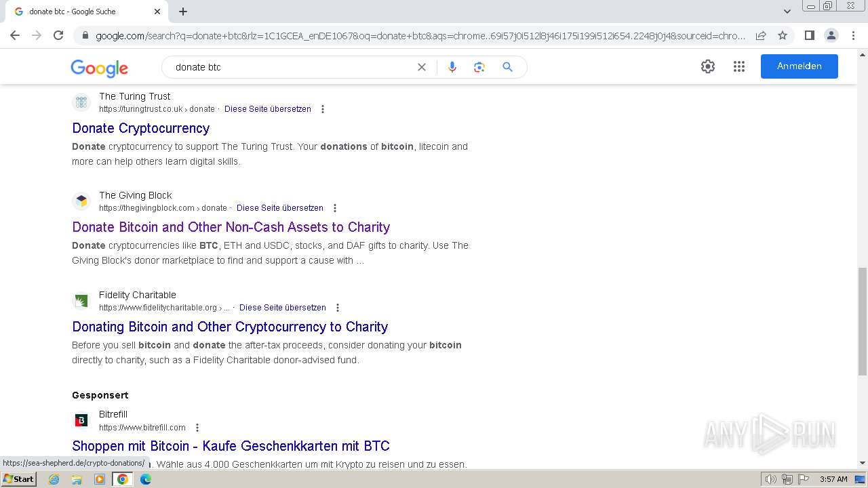Reload the page
The width and height of the screenshot is (868, 488).
point(58,35)
